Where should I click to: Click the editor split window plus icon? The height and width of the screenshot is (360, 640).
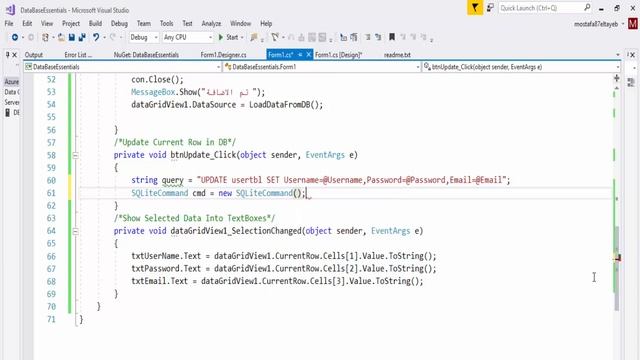[x=616, y=78]
